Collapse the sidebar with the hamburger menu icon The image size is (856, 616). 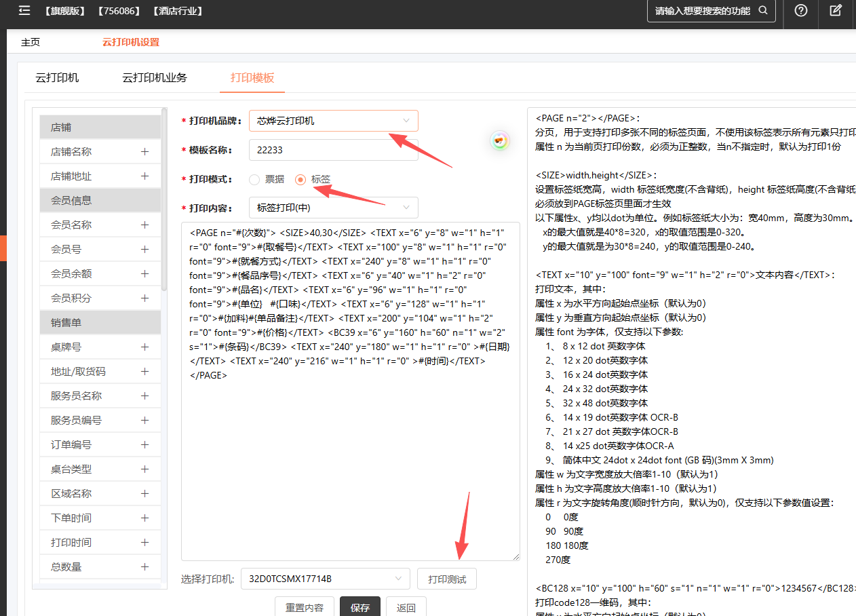(x=24, y=11)
